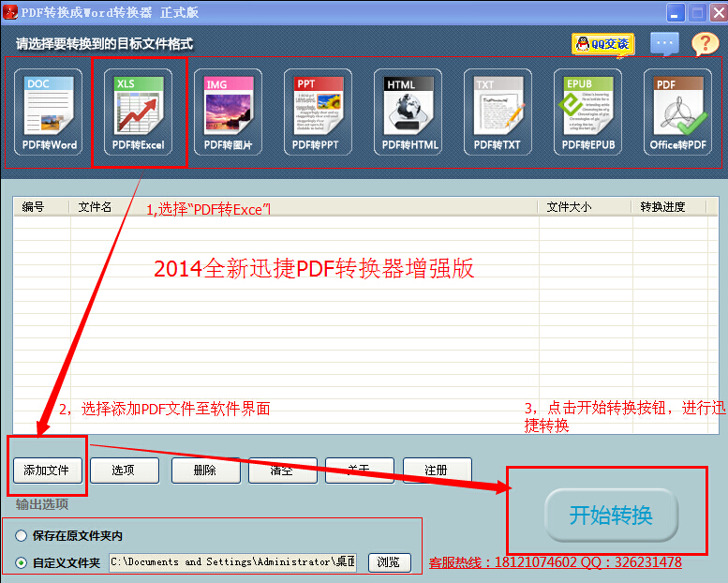Image resolution: width=728 pixels, height=583 pixels.
Task: Click the 转换进度 column header
Action: click(669, 207)
